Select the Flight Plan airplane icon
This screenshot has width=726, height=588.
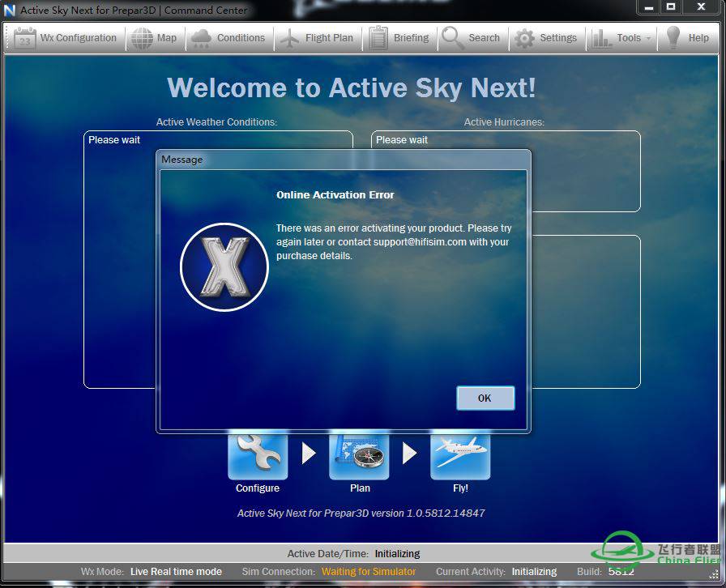(289, 38)
